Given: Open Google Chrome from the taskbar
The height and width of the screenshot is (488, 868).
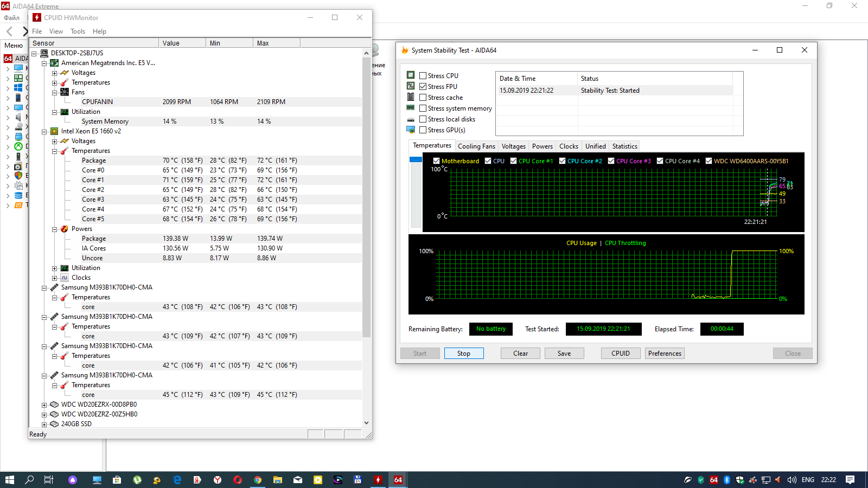Looking at the screenshot, I should click(258, 480).
